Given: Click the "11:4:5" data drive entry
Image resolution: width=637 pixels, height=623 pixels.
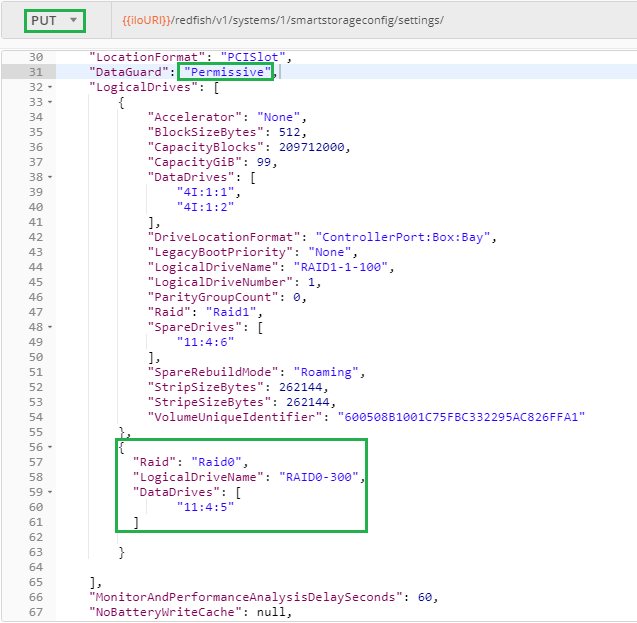Looking at the screenshot, I should tap(205, 508).
